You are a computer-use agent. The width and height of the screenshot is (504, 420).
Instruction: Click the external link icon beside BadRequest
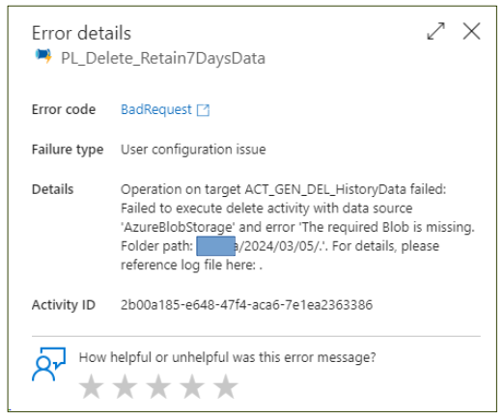point(203,110)
